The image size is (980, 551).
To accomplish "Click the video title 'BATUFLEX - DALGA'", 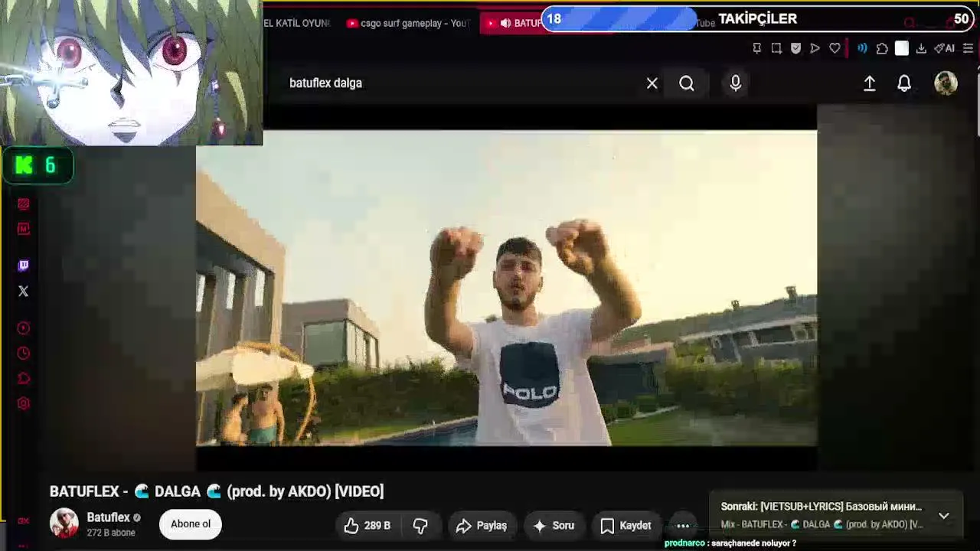I will [217, 491].
